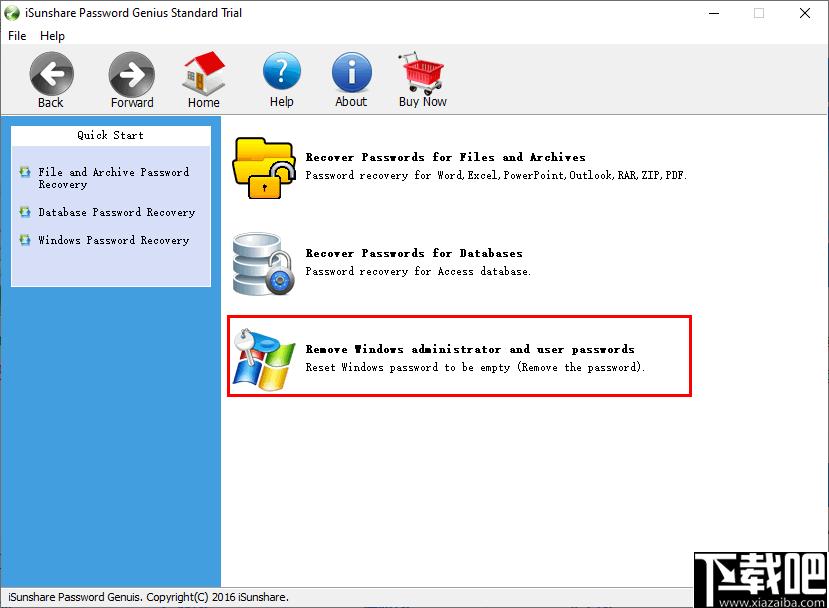Open Windows Password Recovery quick start link
Image resolution: width=829 pixels, height=608 pixels.
[x=114, y=240]
